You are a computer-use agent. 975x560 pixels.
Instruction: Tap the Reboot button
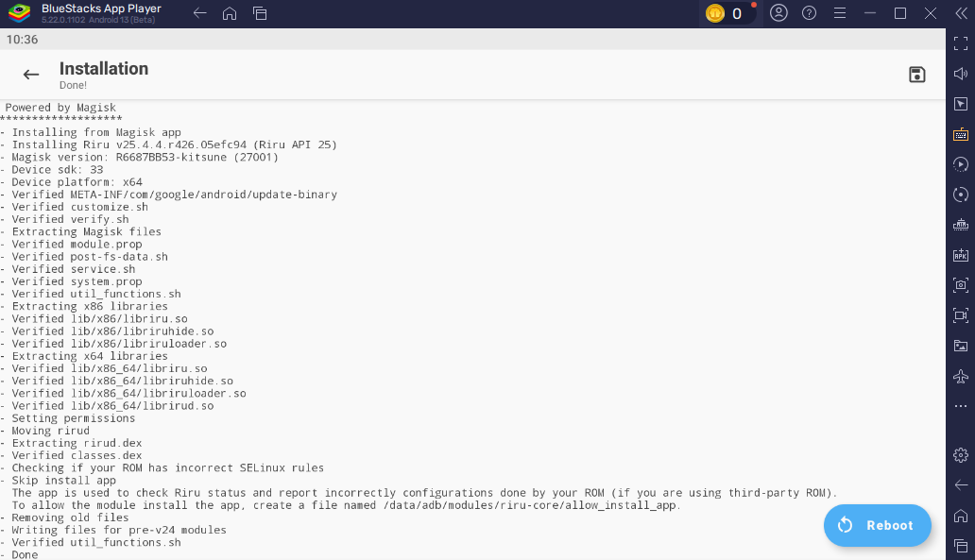pos(878,525)
